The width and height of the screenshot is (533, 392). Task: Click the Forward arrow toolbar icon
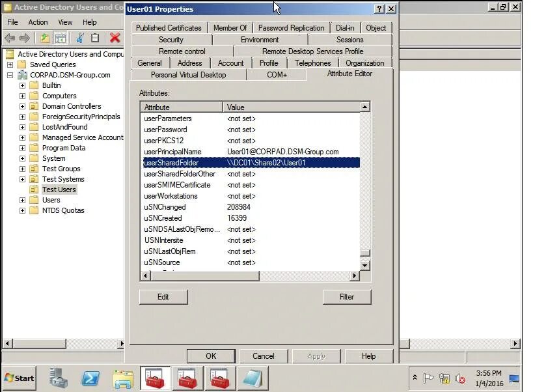pos(25,38)
